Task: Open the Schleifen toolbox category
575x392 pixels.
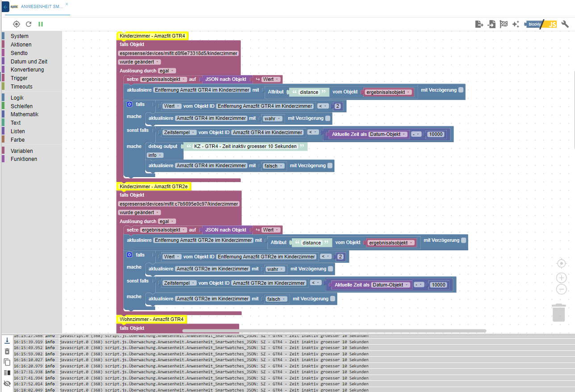Action: coord(21,106)
